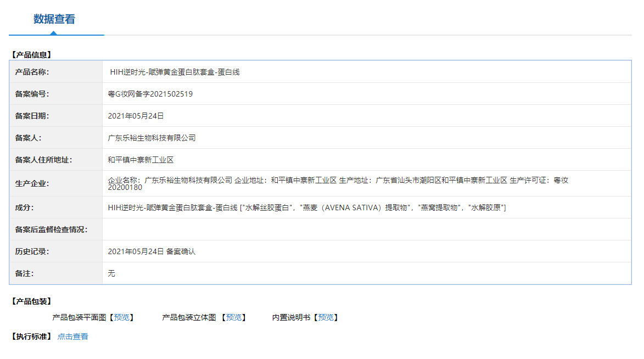The width and height of the screenshot is (644, 359).
Task: Click the 备案后监督检查情况 label
Action: tap(52, 229)
